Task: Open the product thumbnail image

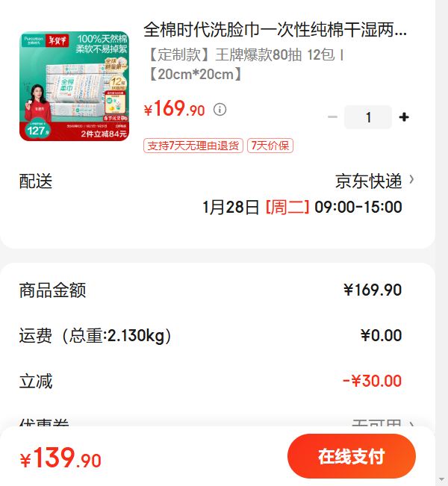Action: 74,86
